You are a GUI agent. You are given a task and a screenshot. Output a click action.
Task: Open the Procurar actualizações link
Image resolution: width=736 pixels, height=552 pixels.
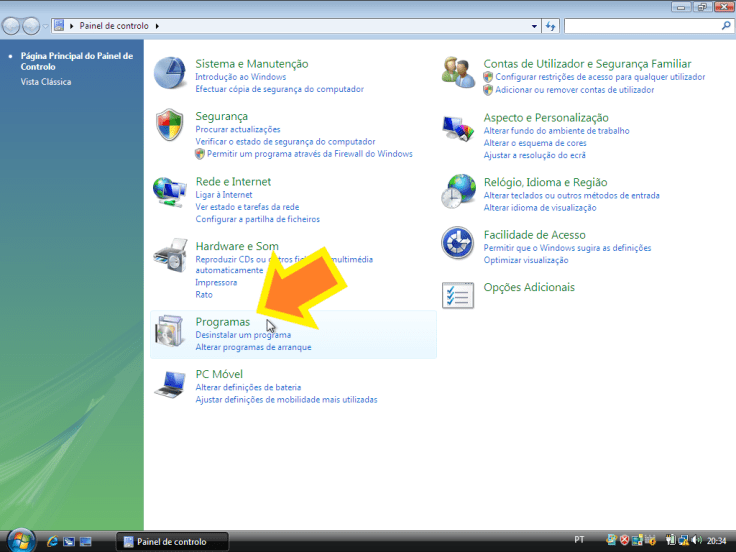[x=237, y=129]
